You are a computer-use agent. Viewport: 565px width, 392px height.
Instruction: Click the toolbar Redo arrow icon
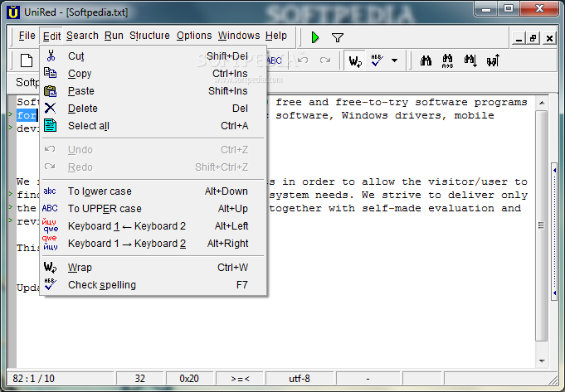(325, 60)
